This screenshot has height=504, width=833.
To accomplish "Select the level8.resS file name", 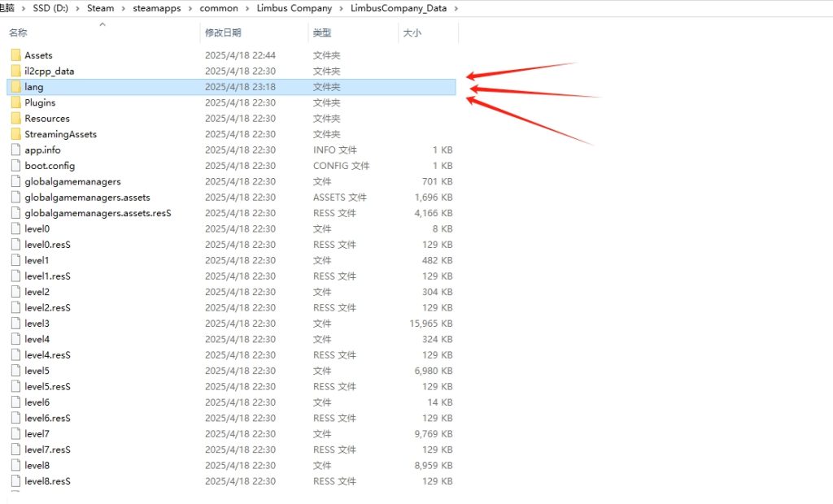I will coord(47,481).
